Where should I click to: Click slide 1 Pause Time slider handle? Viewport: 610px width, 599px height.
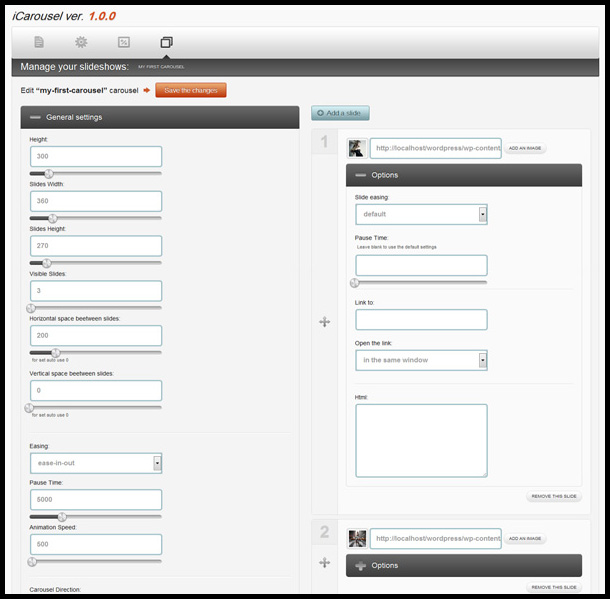coord(354,283)
